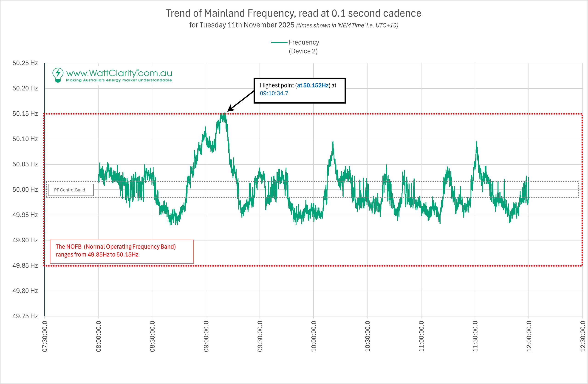The height and width of the screenshot is (384, 588).
Task: Click the 07:30:00.0 x-axis time label
Action: coord(45,336)
